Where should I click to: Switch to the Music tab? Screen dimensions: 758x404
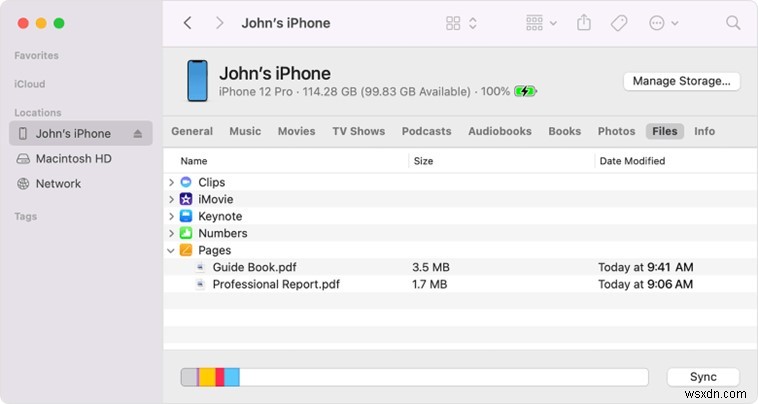[x=245, y=131]
